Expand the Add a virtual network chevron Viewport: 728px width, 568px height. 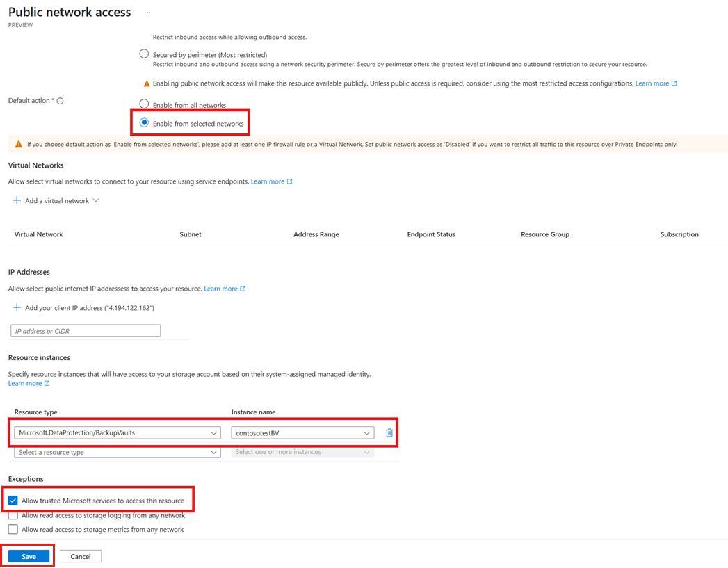[x=96, y=200]
